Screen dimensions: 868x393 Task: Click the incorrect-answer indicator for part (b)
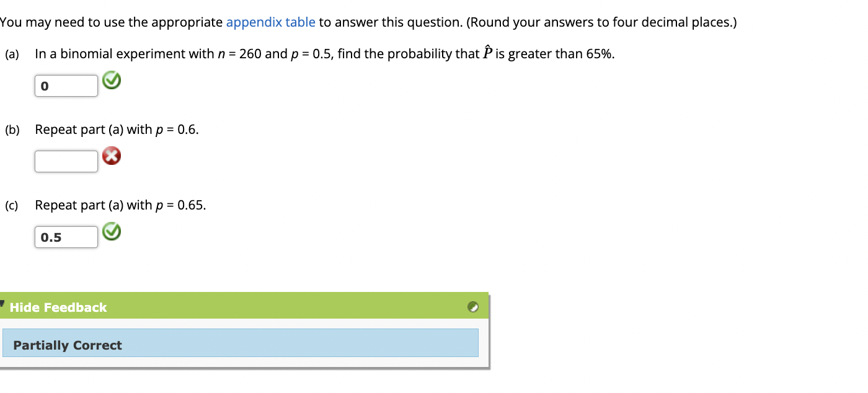[111, 156]
